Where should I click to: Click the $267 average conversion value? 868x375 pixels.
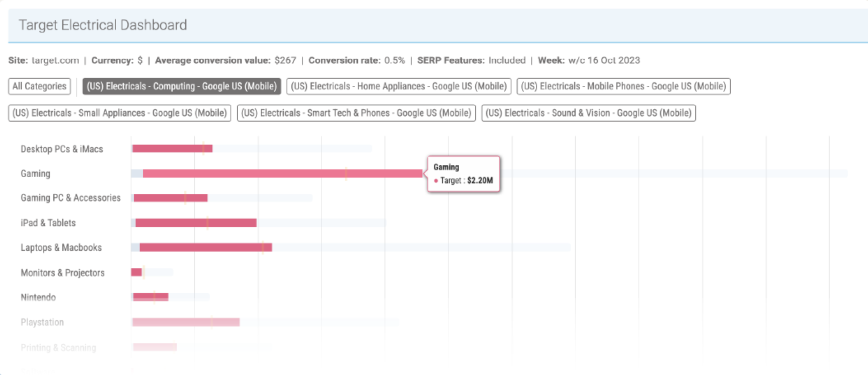[285, 61]
